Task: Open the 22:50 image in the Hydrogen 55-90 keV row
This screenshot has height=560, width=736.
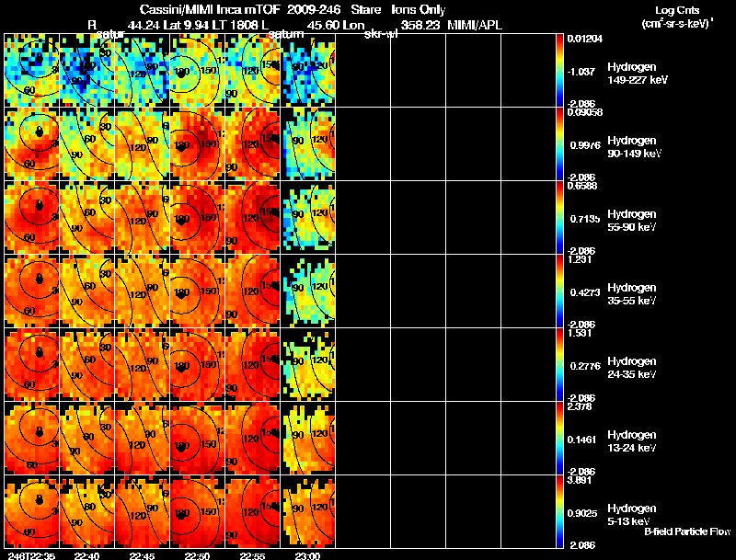Action: (x=197, y=218)
